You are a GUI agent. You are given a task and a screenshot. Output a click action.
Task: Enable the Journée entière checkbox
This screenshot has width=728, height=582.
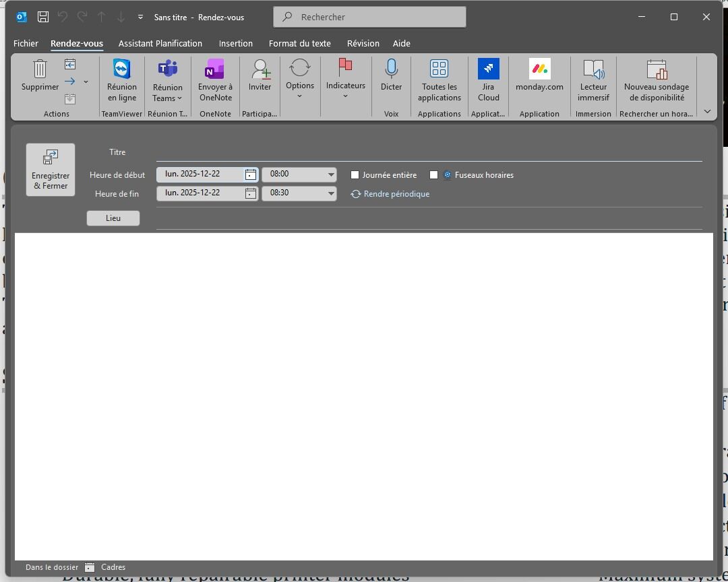355,175
